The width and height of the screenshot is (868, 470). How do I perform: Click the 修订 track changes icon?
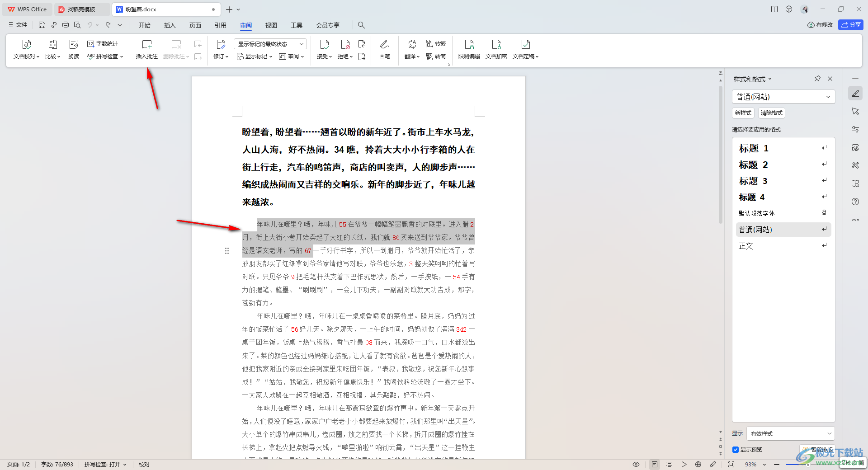(221, 44)
